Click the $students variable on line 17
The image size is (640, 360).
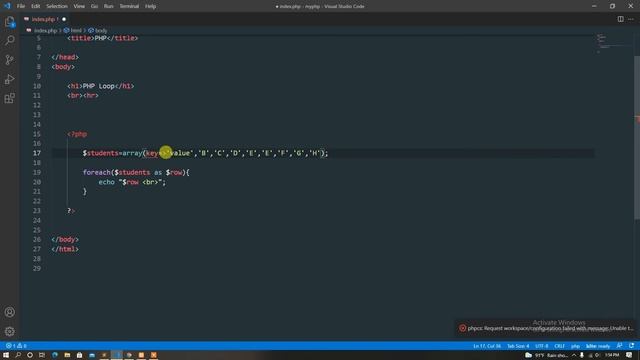coord(100,153)
